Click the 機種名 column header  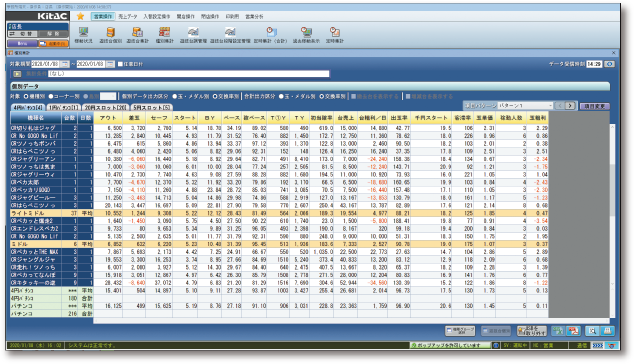(x=36, y=118)
